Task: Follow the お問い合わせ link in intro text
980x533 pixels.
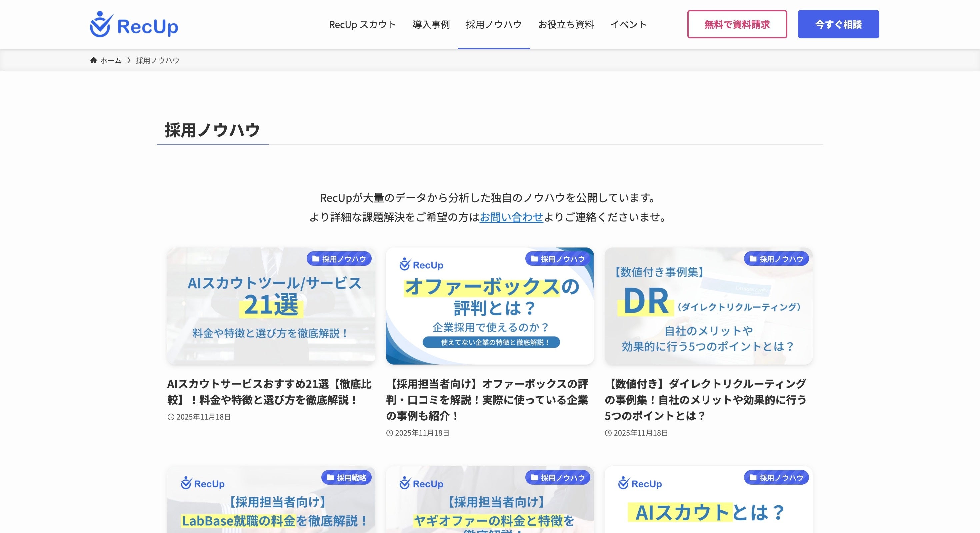Action: 511,217
